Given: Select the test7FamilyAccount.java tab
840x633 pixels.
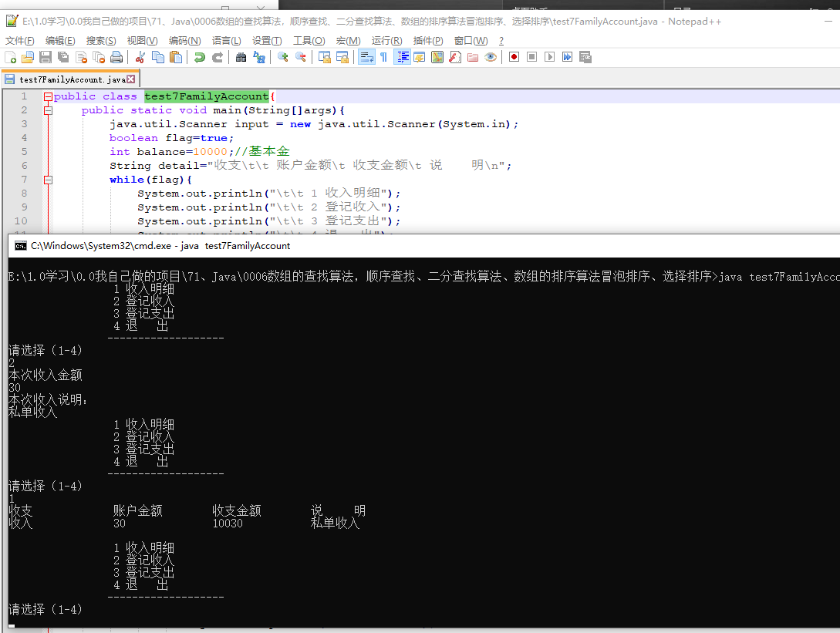Looking at the screenshot, I should click(72, 79).
